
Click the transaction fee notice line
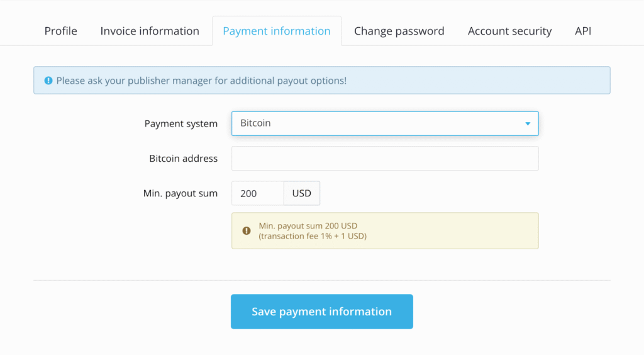tap(313, 236)
